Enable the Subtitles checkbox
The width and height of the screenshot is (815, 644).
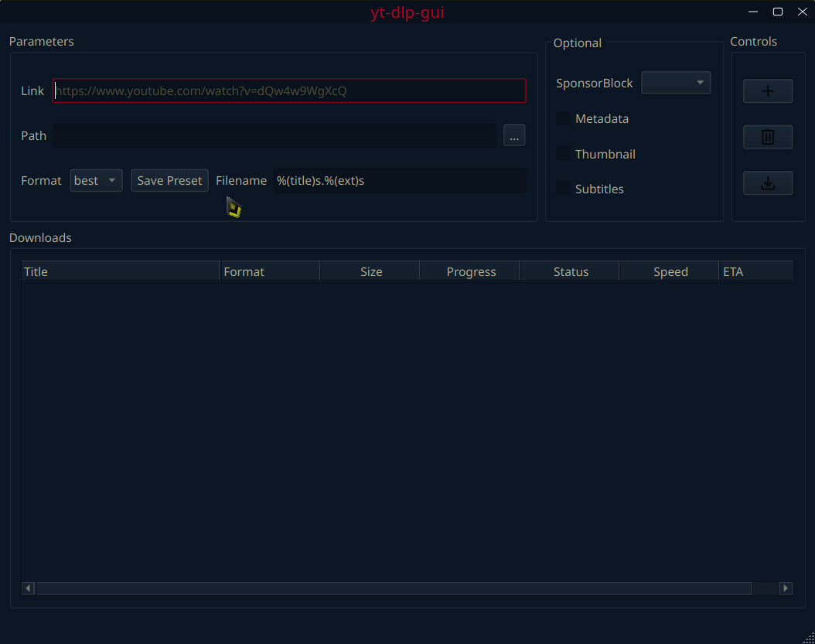pyautogui.click(x=564, y=189)
